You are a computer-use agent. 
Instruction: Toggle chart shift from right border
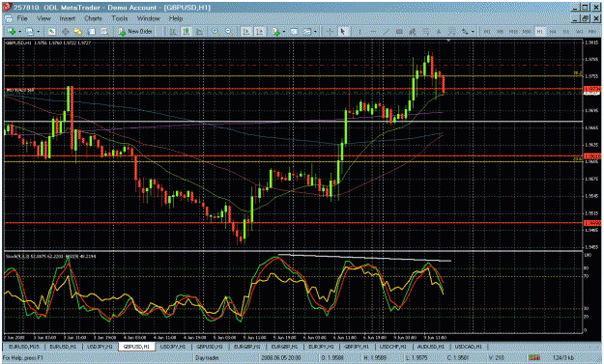coord(260,32)
